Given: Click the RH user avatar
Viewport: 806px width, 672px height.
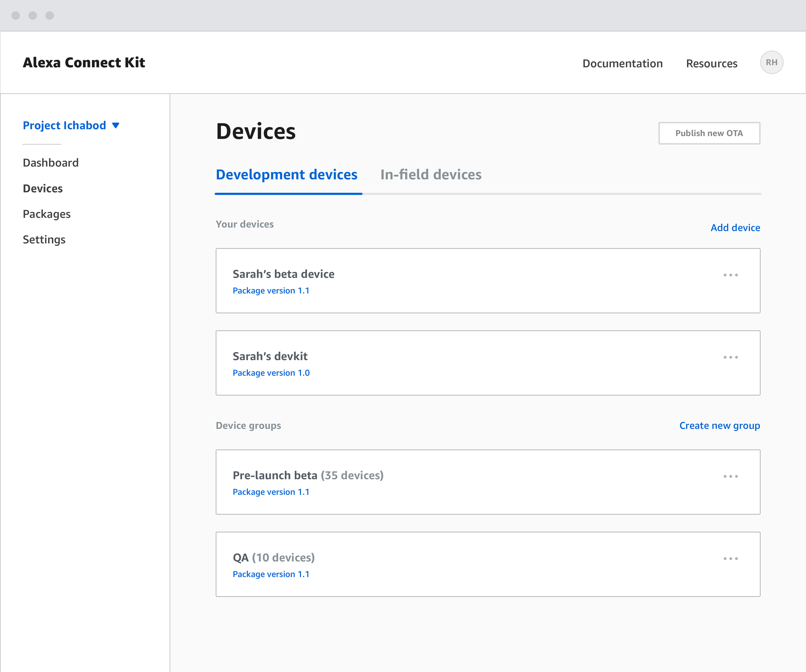Looking at the screenshot, I should pos(772,62).
